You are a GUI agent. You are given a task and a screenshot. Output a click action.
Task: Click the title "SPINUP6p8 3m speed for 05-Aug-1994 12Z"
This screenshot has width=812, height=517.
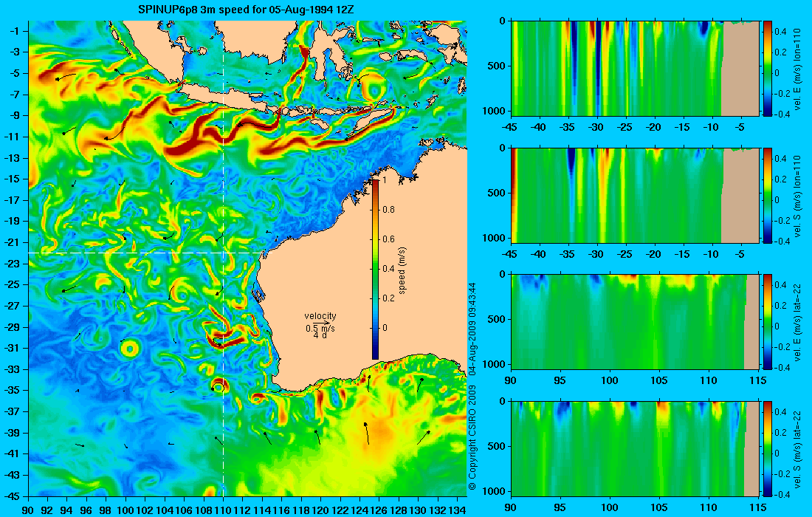click(x=246, y=10)
